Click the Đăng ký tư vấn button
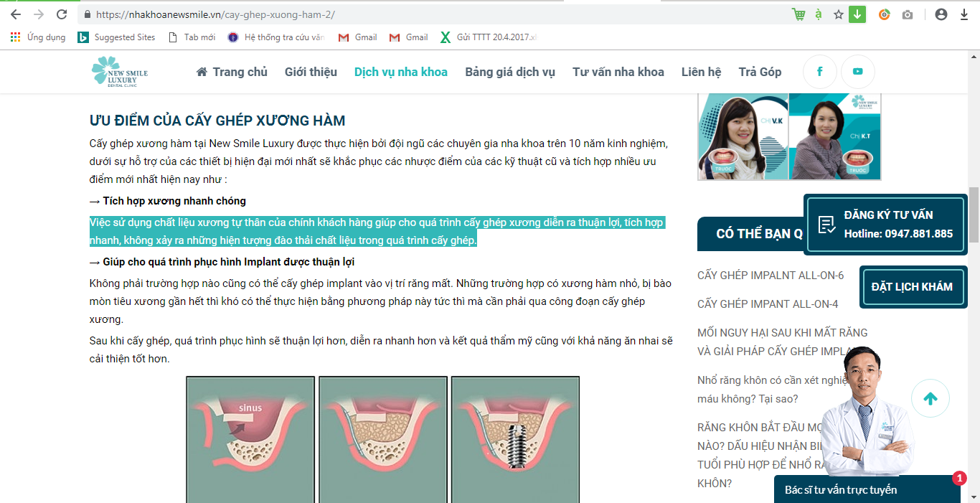 pos(885,225)
